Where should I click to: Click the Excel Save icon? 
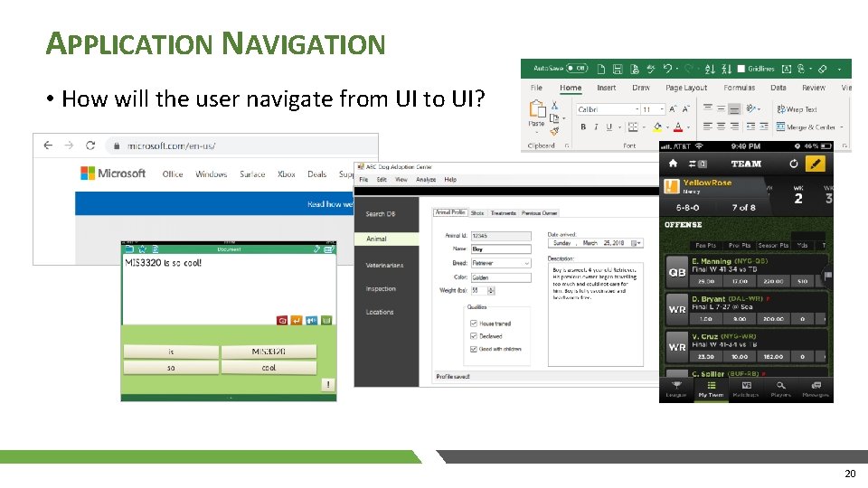tap(618, 70)
